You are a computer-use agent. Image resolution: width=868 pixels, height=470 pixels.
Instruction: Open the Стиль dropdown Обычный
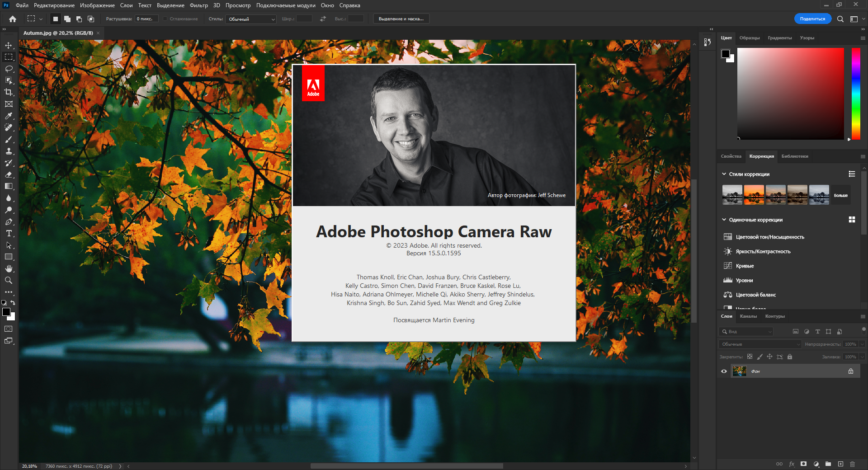coord(251,19)
